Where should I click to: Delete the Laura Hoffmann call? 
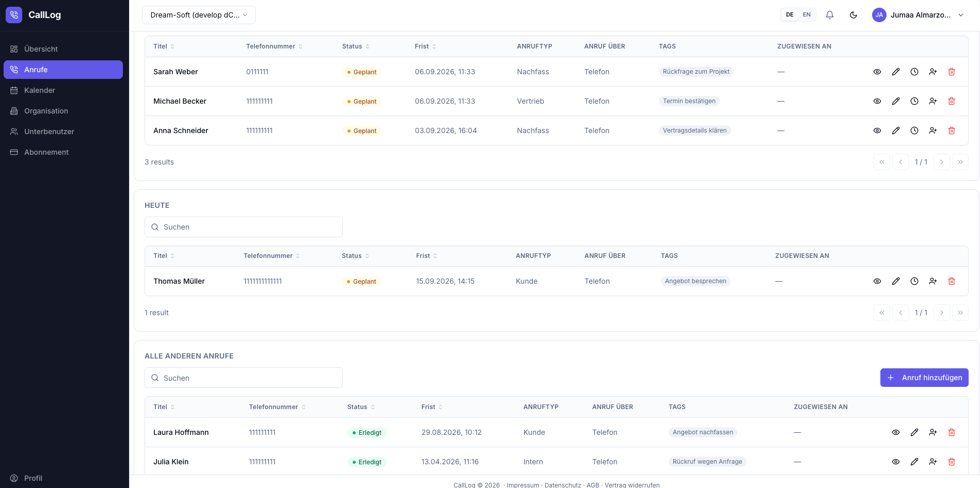952,432
